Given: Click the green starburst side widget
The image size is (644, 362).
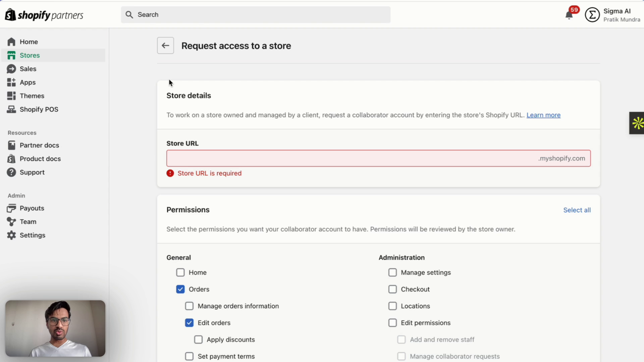Looking at the screenshot, I should tap(637, 123).
